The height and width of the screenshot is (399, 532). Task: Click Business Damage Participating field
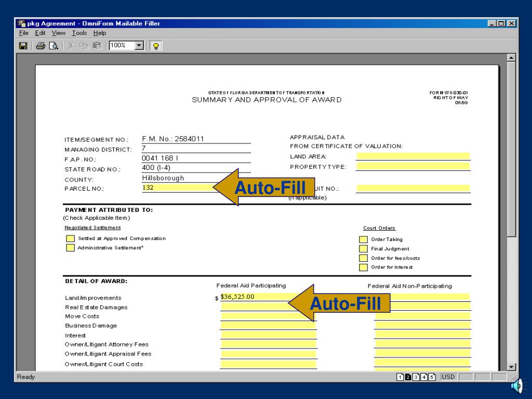268,325
